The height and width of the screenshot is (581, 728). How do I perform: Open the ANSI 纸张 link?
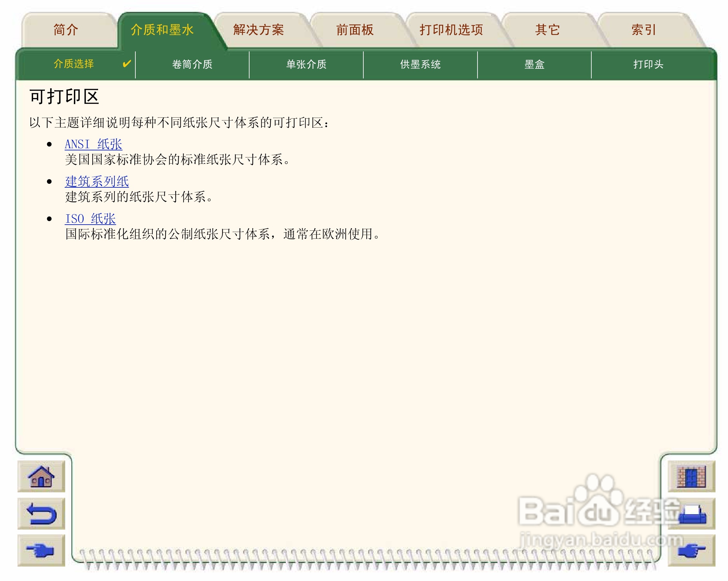93,144
